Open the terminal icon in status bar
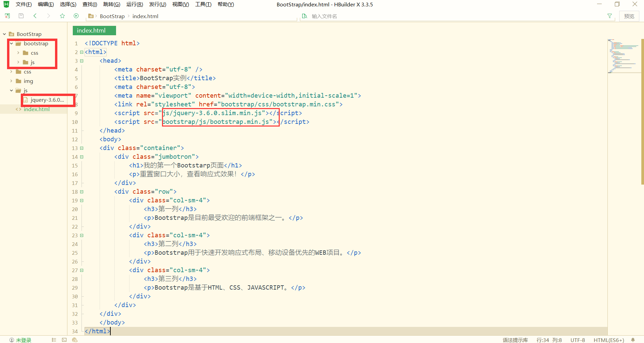Viewport: 644px width, 343px height. (64, 340)
